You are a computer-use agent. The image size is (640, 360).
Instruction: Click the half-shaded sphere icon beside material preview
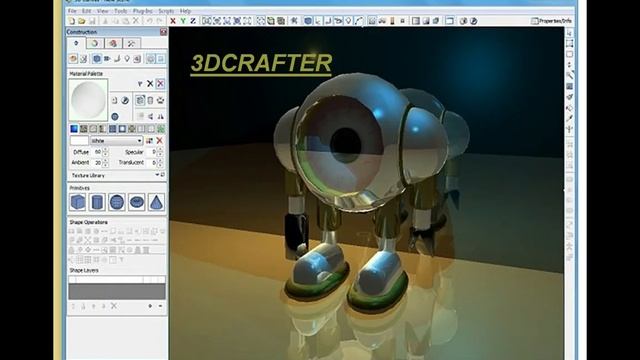[125, 100]
